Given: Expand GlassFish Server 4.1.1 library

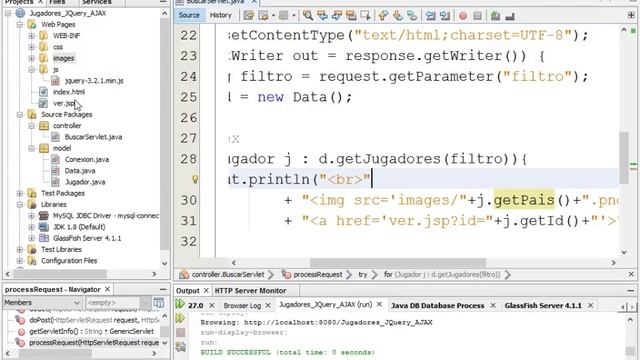Looking at the screenshot, I should click(31, 238).
